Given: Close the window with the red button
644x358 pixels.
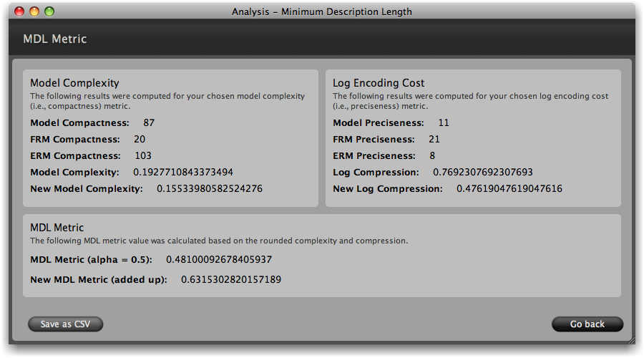Looking at the screenshot, I should coord(19,11).
